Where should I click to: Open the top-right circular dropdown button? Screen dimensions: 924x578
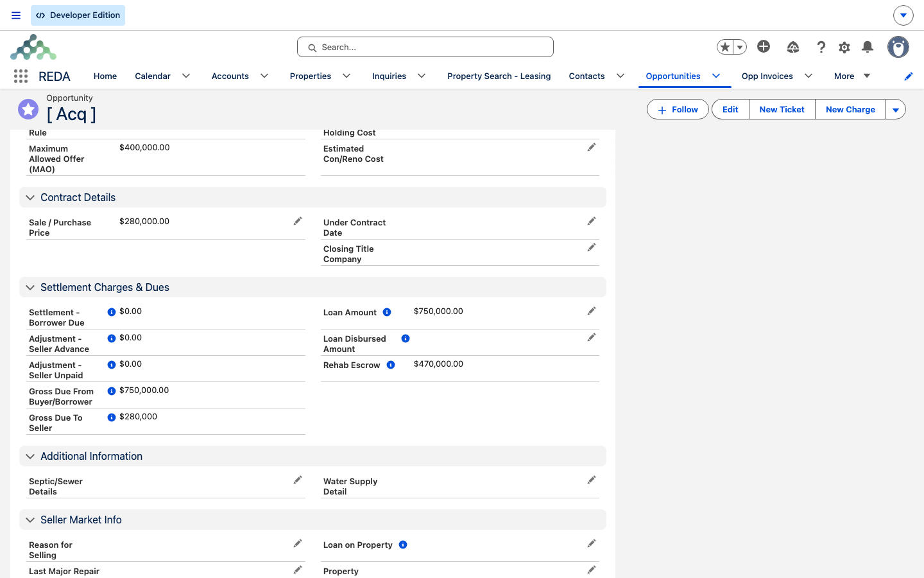coord(903,15)
